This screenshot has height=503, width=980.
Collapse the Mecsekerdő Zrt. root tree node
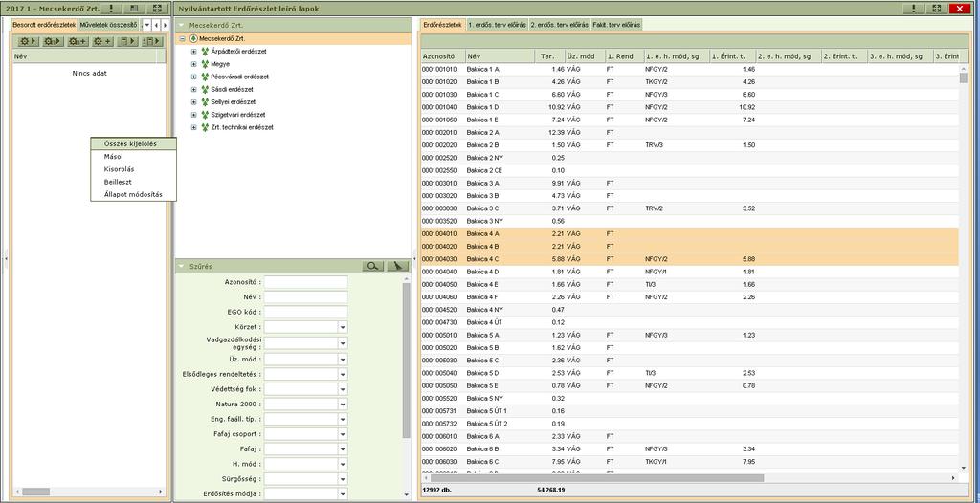coord(182,39)
